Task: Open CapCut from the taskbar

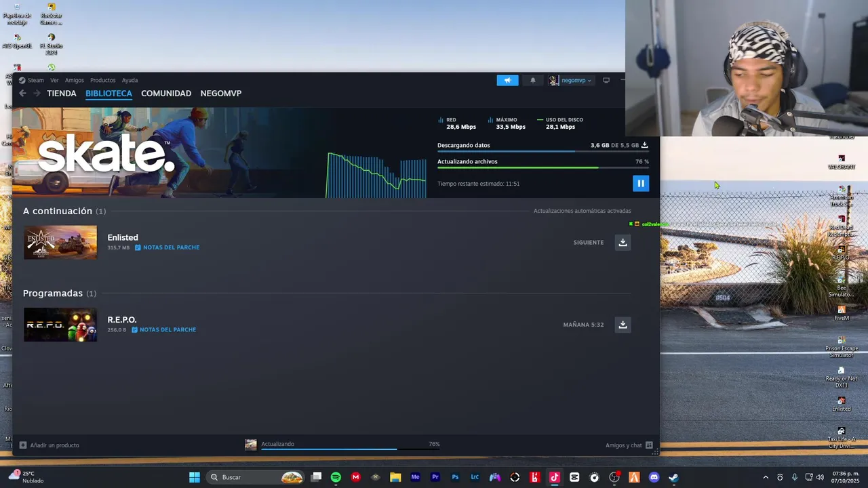Action: click(574, 477)
